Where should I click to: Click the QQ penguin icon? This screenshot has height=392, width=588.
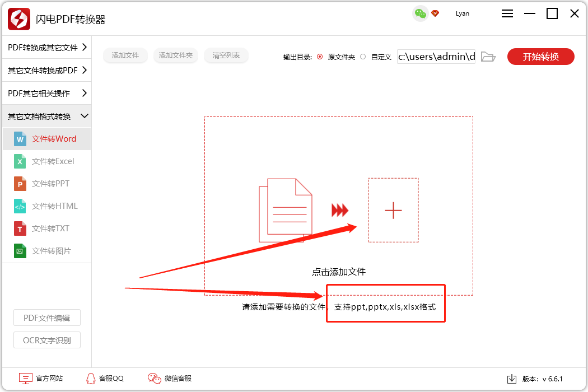click(x=91, y=379)
